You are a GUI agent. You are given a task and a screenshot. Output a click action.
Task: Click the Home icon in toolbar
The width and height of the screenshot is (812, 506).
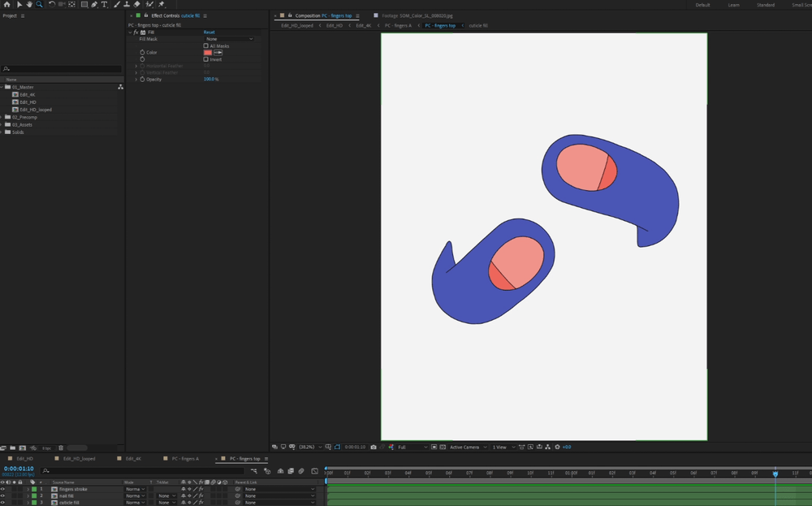6,4
